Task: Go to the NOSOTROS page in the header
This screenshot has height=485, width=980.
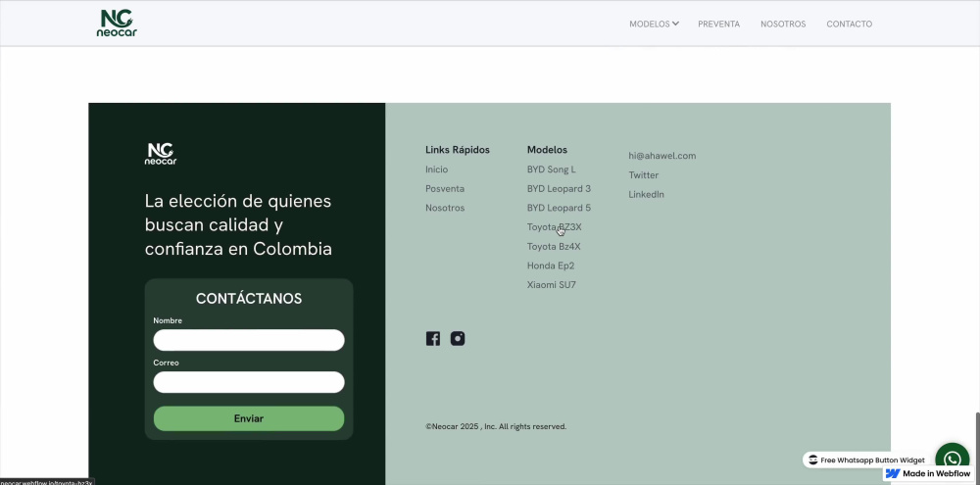Action: click(x=783, y=24)
